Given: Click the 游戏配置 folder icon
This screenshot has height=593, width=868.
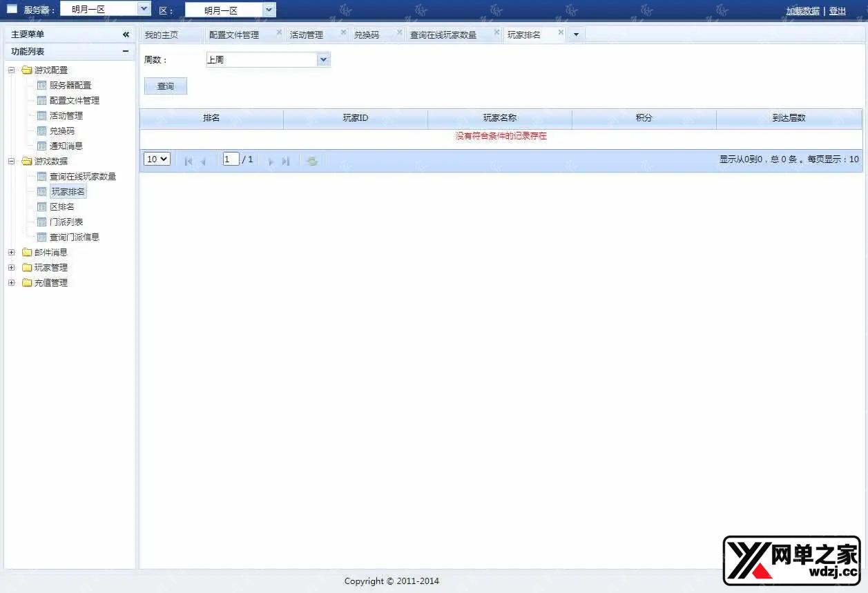Looking at the screenshot, I should click(x=27, y=70).
